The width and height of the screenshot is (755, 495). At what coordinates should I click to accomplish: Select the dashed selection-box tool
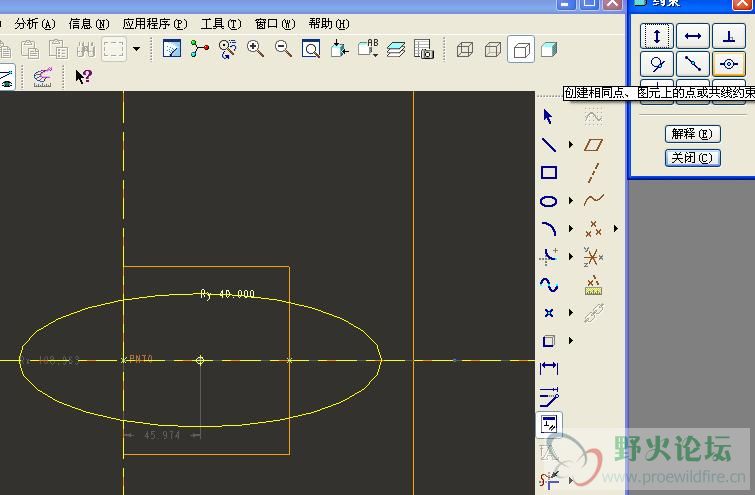point(114,49)
